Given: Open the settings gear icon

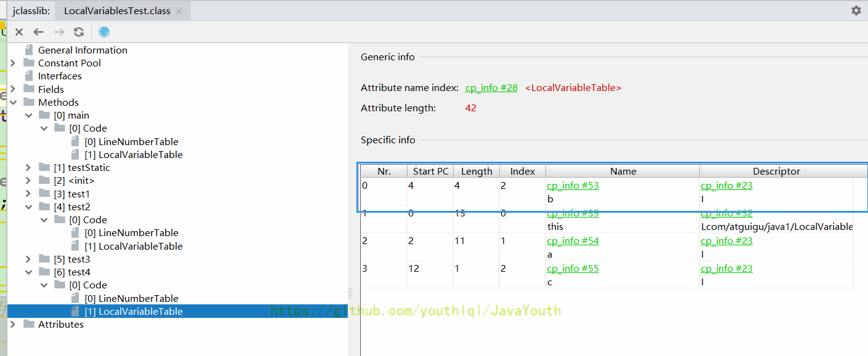Looking at the screenshot, I should (856, 10).
